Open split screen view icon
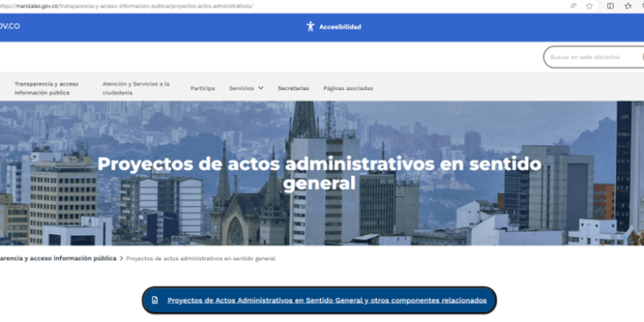Screen dimensions: 644x322 click(611, 6)
